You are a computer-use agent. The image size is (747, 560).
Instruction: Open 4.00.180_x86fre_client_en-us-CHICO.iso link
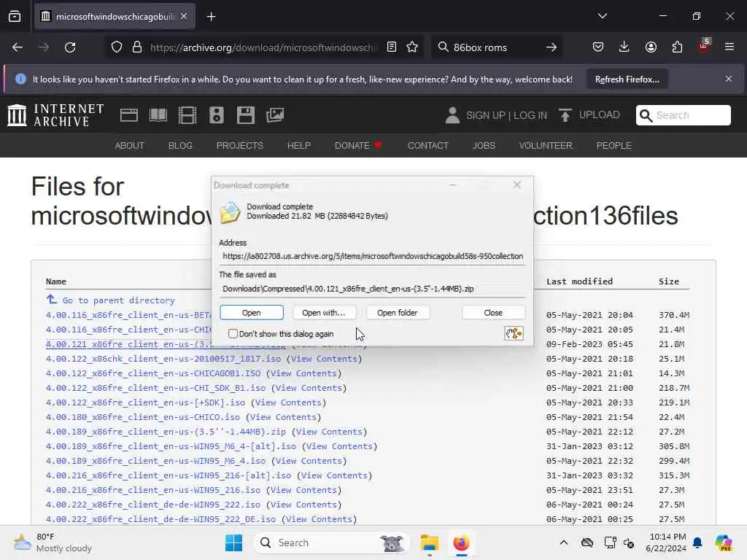(x=143, y=417)
